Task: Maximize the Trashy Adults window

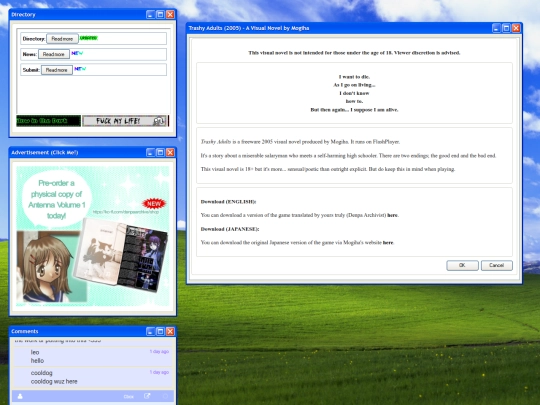Action: pos(506,28)
